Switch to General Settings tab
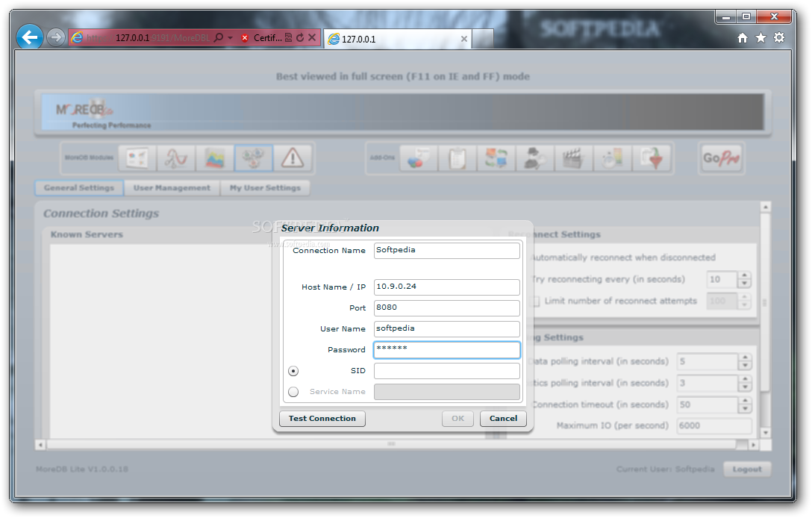The height and width of the screenshot is (518, 812). 79,187
